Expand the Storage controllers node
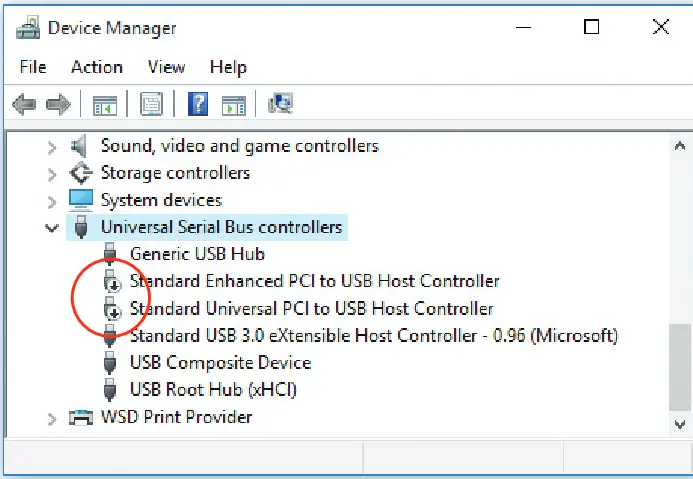Image resolution: width=693 pixels, height=479 pixels. (52, 174)
